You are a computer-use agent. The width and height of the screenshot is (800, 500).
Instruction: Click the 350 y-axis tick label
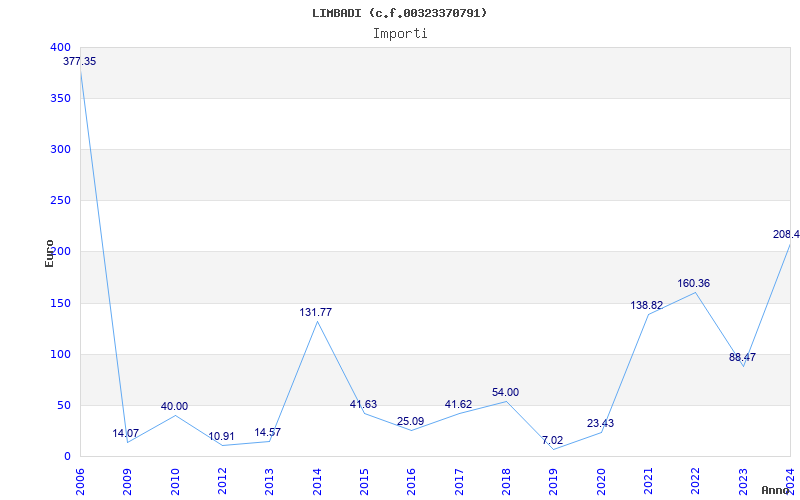pos(60,98)
